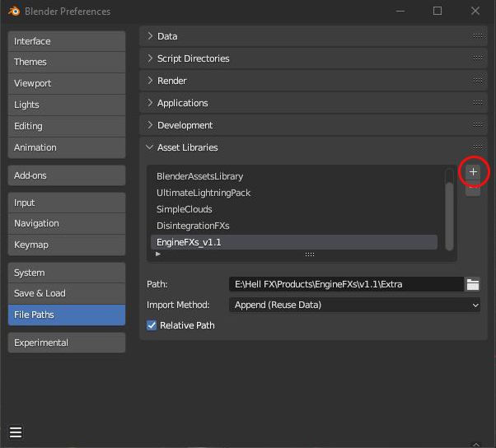The image size is (496, 448).
Task: Uncheck the Relative Path checkbox
Action: (x=152, y=325)
